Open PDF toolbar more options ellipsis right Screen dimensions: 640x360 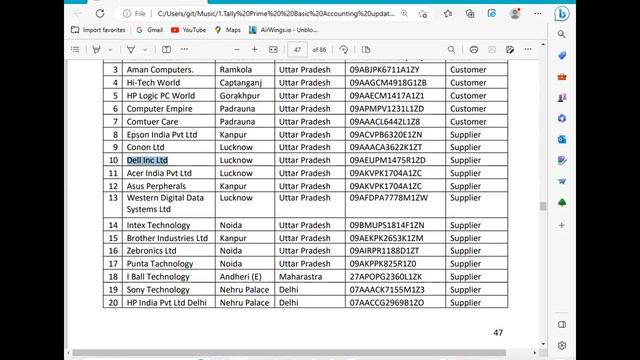click(x=528, y=49)
